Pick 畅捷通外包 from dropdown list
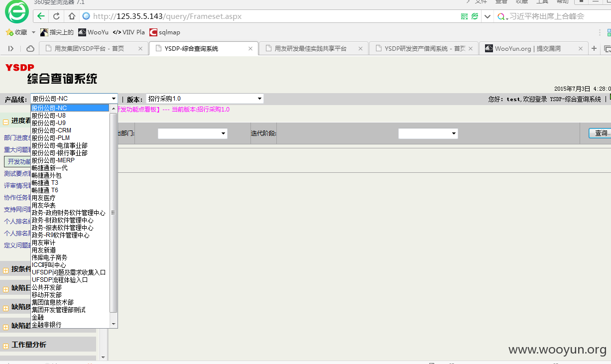 click(70, 175)
